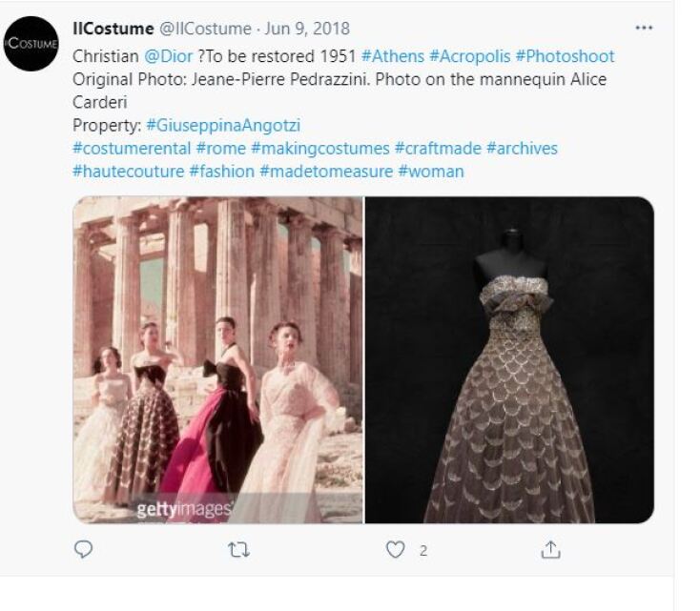
Task: Open the reply comment icon
Action: point(83,549)
